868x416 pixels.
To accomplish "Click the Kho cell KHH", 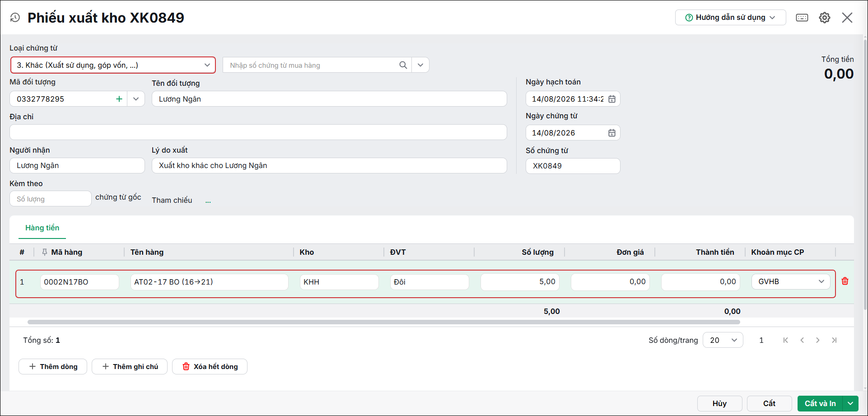I will (x=339, y=282).
